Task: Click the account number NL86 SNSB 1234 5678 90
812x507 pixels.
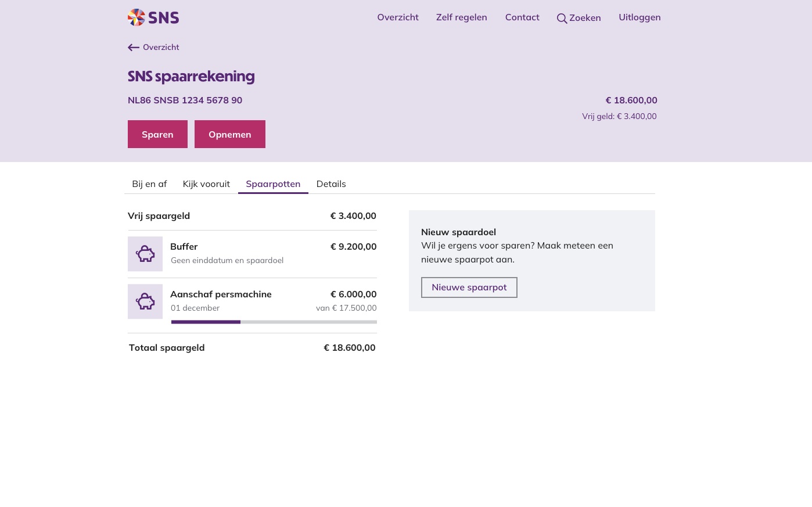Action: (x=185, y=100)
